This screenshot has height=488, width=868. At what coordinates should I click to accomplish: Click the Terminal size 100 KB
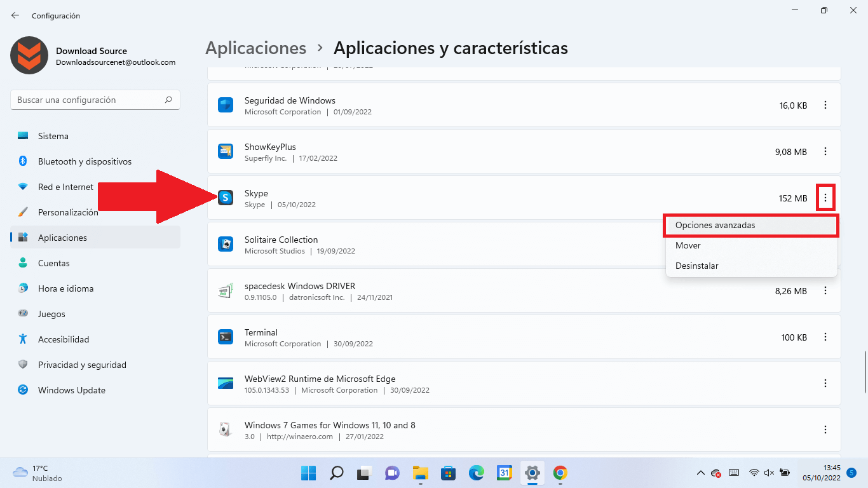tap(794, 337)
